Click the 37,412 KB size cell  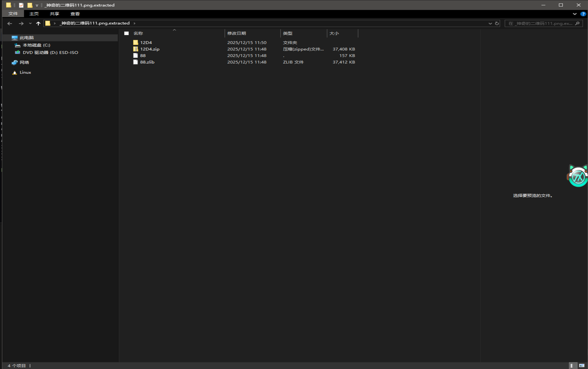tap(344, 62)
